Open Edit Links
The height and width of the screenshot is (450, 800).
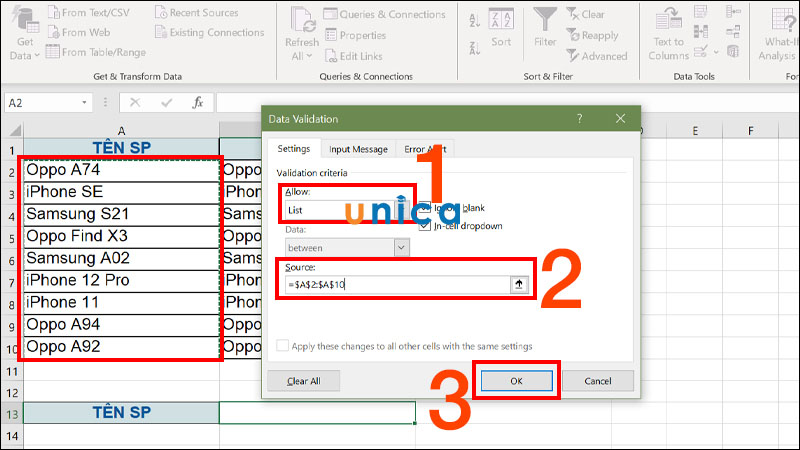(x=354, y=56)
